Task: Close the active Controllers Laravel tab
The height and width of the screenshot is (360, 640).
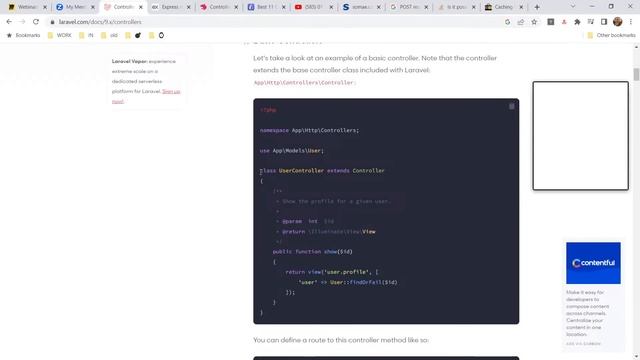Action: click(x=141, y=7)
